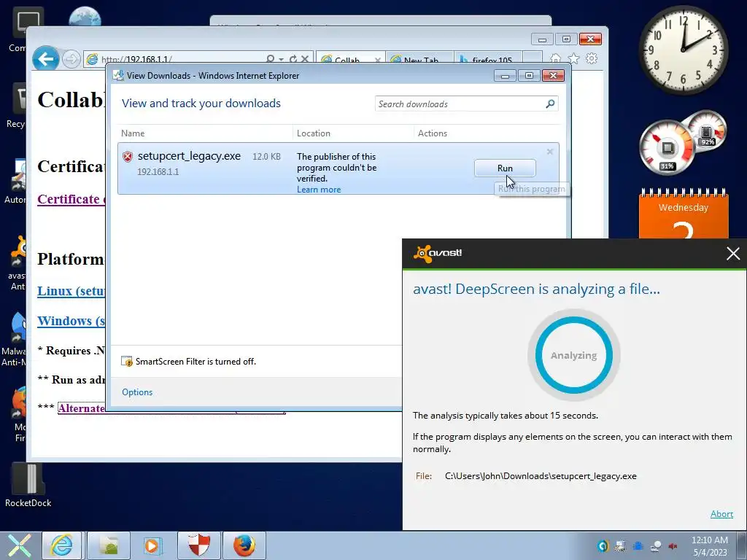Abort the avast DeepScreen analysis

(721, 514)
